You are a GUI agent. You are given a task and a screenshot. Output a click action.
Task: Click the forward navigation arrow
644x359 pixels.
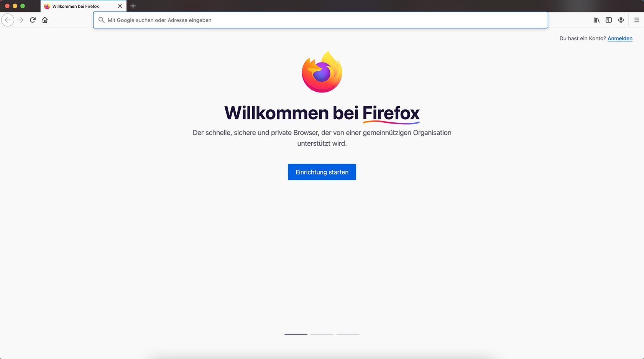click(x=20, y=20)
